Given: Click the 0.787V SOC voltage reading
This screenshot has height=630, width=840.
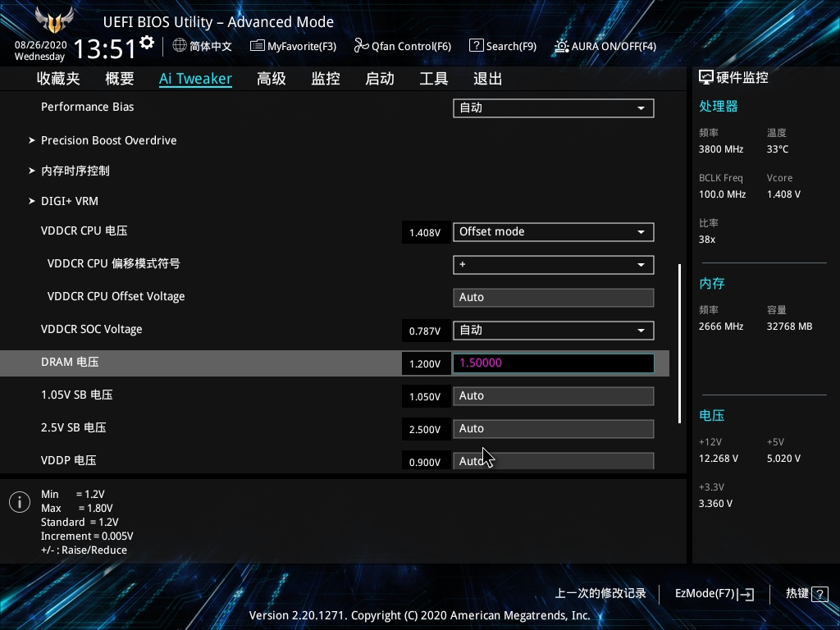Looking at the screenshot, I should [x=425, y=331].
